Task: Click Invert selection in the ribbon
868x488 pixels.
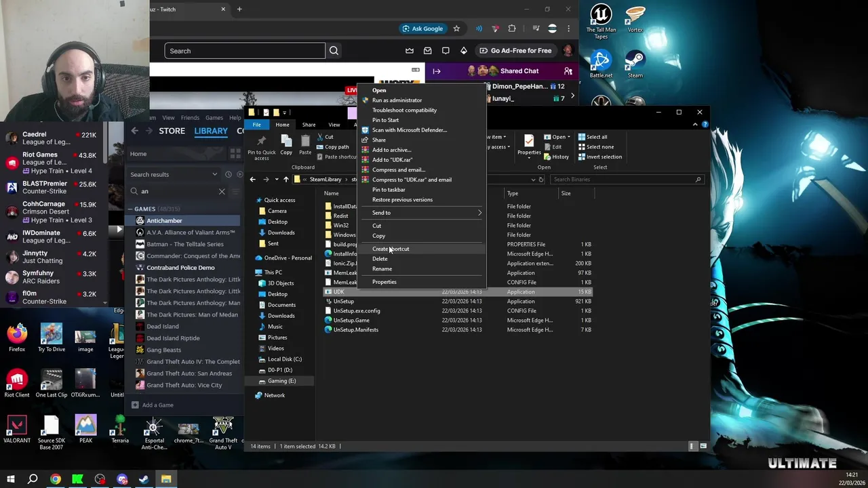Action: coord(599,157)
